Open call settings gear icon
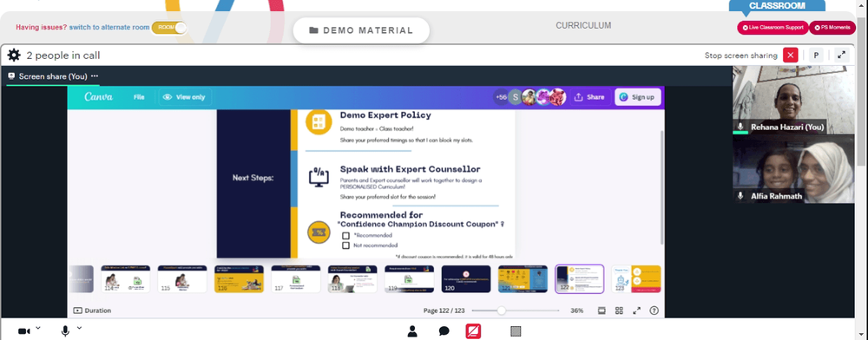This screenshot has width=868, height=340. (14, 56)
